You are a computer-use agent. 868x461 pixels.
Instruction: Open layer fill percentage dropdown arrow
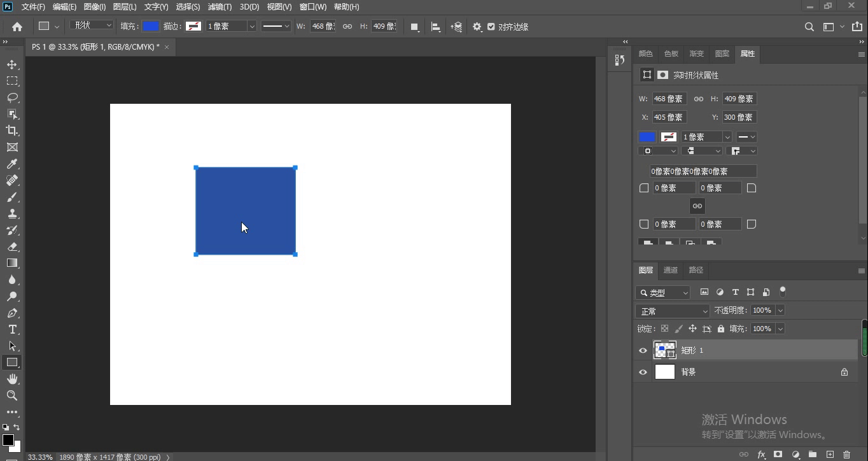click(780, 329)
